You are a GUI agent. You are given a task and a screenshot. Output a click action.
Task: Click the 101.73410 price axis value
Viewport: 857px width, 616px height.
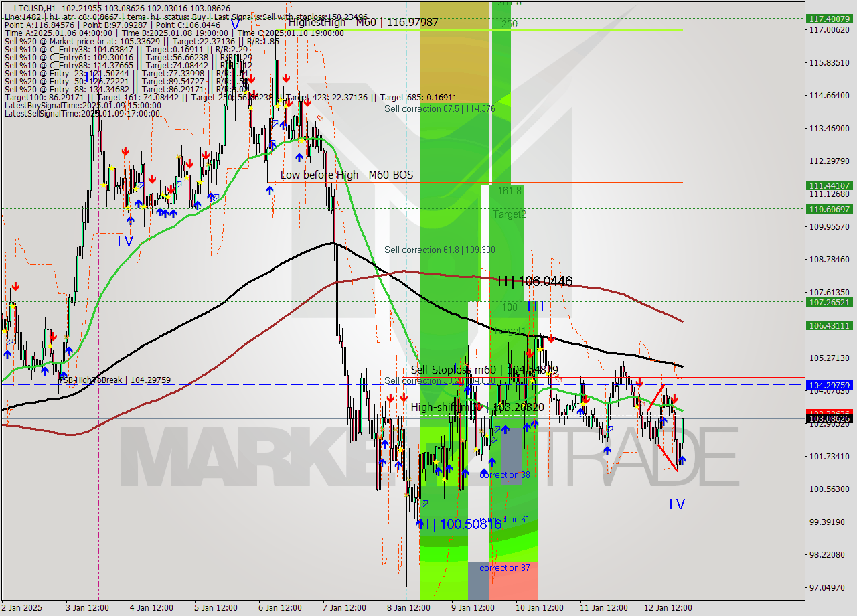(830, 456)
